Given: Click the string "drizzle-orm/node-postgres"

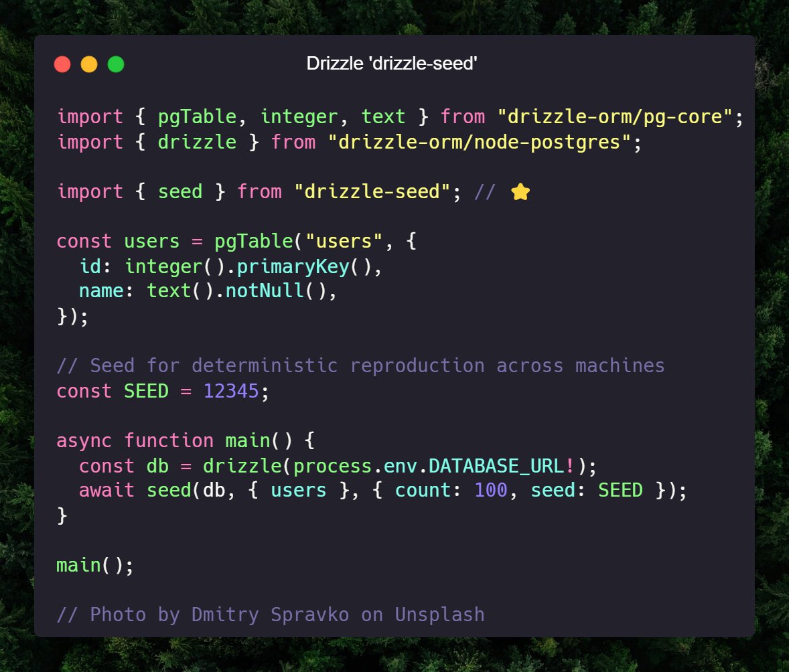Looking at the screenshot, I should click(x=479, y=142).
